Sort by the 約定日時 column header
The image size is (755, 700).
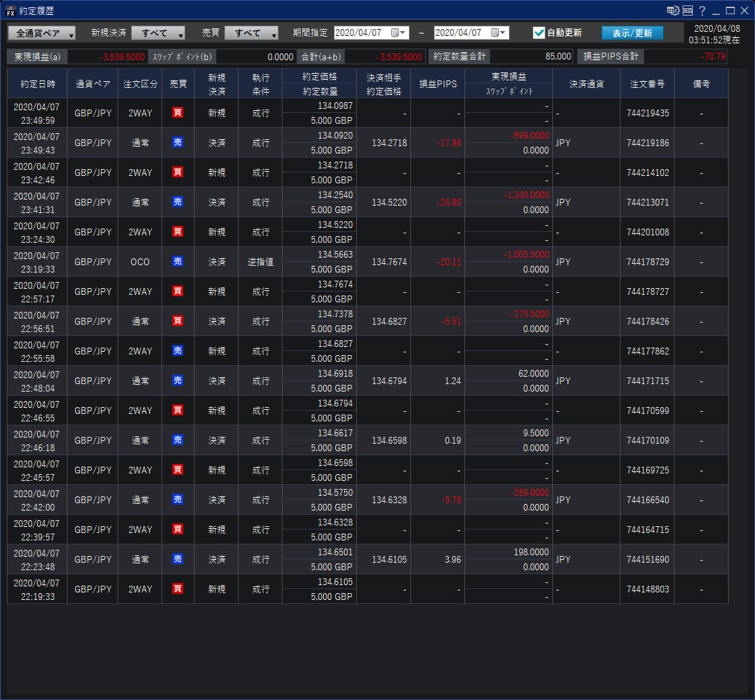point(37,84)
